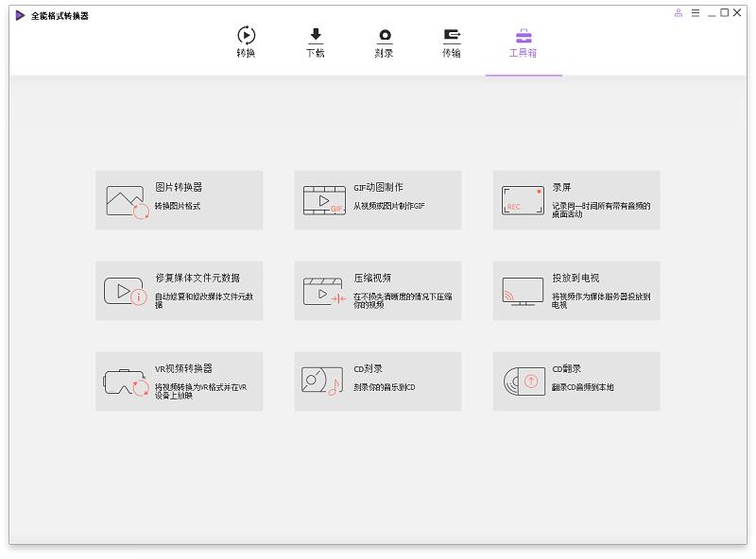The height and width of the screenshot is (559, 756).
Task: Click the 记录同一时间 desktop activity description
Action: point(601,210)
